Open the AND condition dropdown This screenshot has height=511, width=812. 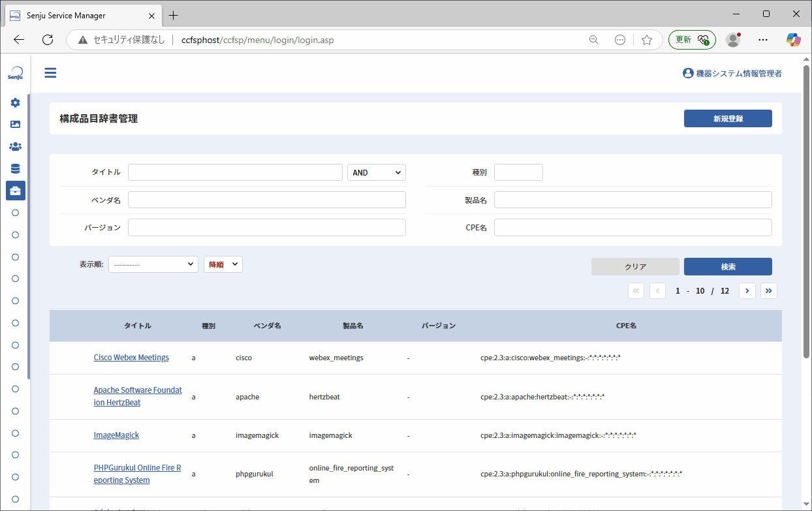tap(377, 172)
